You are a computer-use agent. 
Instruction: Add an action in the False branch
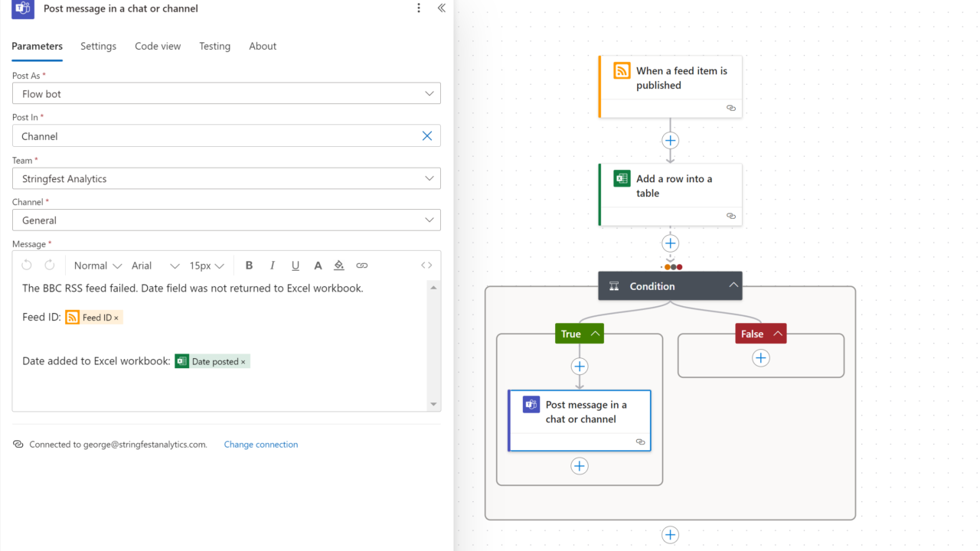(760, 358)
